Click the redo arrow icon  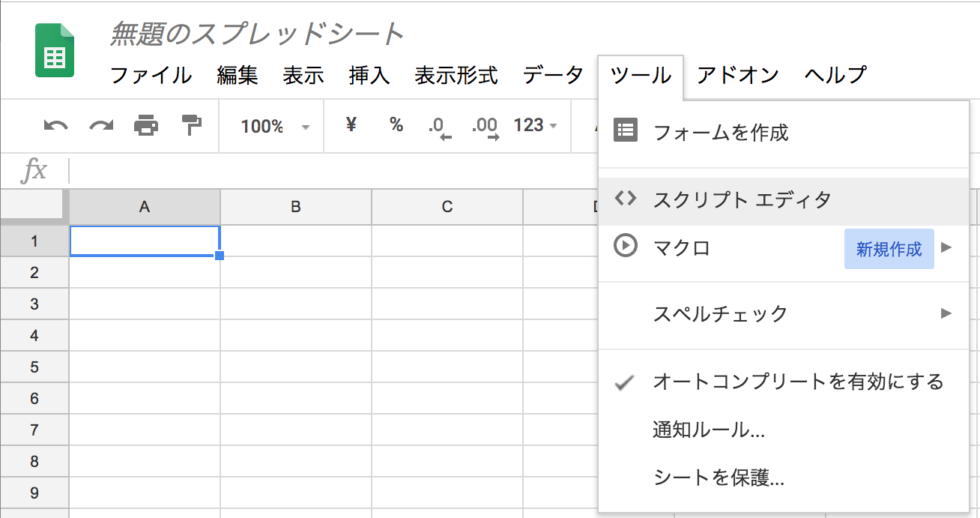101,126
